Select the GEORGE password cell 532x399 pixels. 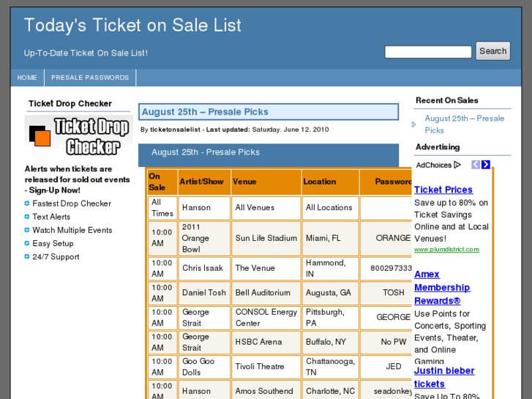386,318
